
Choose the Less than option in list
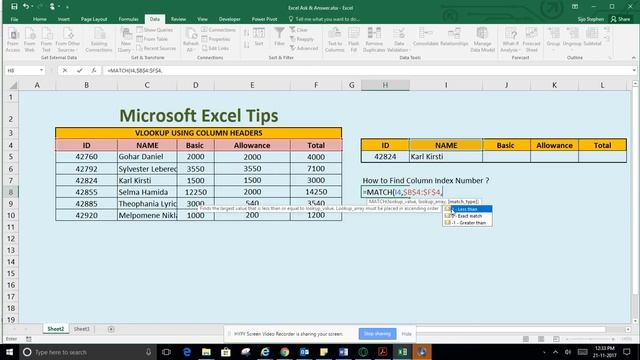[x=467, y=209]
